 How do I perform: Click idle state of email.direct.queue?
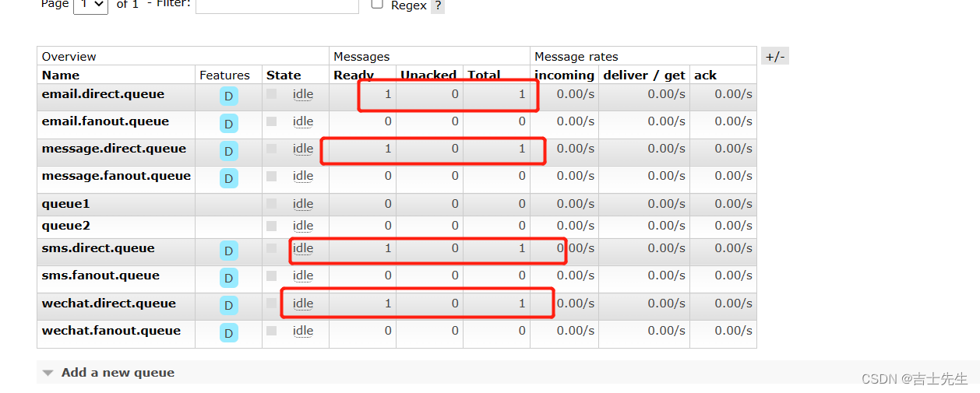click(x=303, y=94)
